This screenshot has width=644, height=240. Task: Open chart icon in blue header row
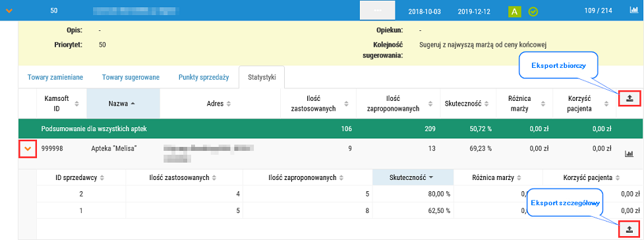633,11
